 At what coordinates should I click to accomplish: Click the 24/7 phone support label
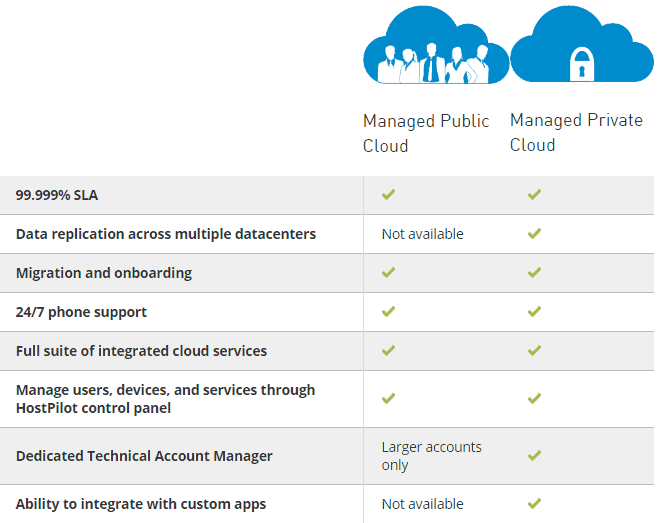pos(81,312)
